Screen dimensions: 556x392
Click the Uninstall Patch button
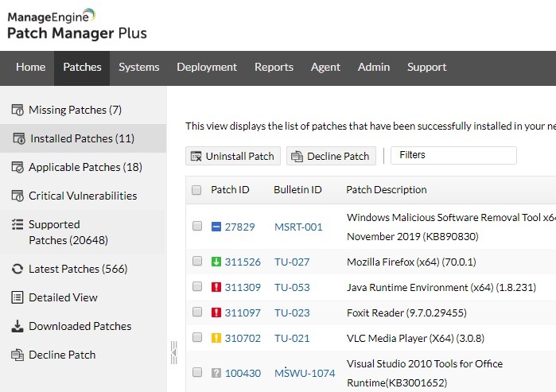(233, 156)
